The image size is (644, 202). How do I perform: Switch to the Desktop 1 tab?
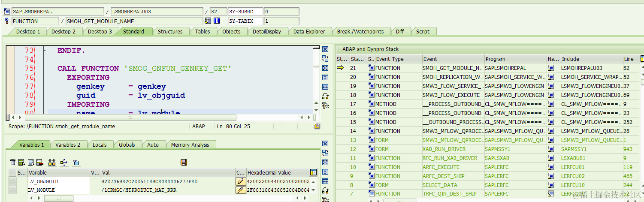point(28,31)
